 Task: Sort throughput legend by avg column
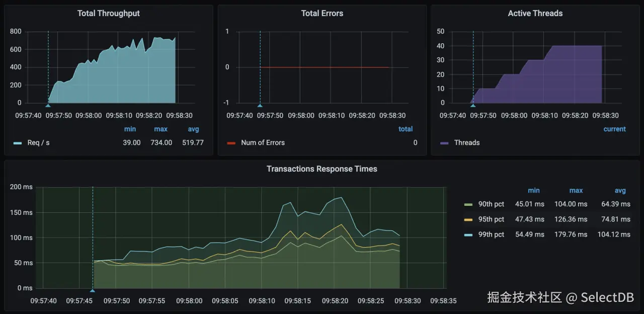point(193,129)
